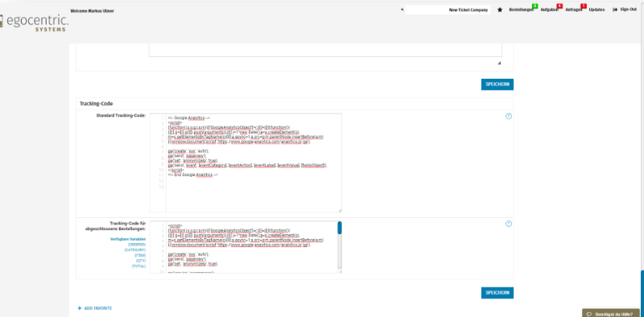This screenshot has height=317, width=644.
Task: Click inside the Standard Tracking-Code editor
Action: [x=246, y=163]
